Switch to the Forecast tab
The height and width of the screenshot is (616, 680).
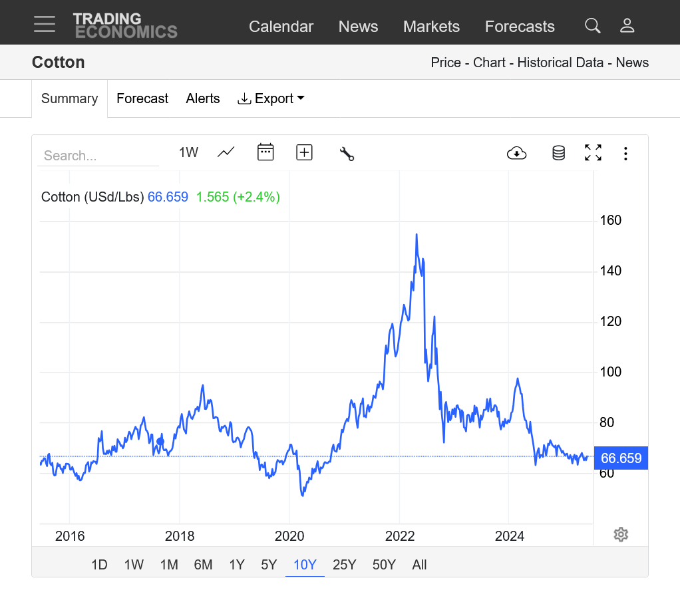(x=142, y=98)
